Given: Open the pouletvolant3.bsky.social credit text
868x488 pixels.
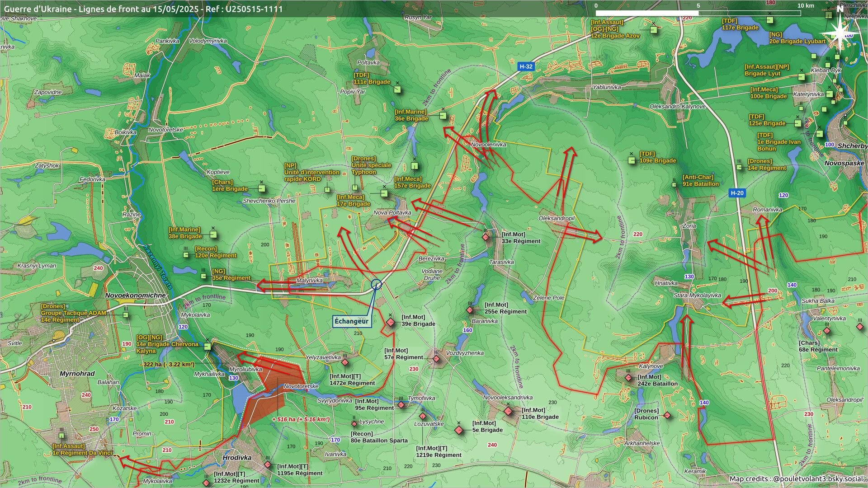Looking at the screenshot, I should pyautogui.click(x=796, y=479).
